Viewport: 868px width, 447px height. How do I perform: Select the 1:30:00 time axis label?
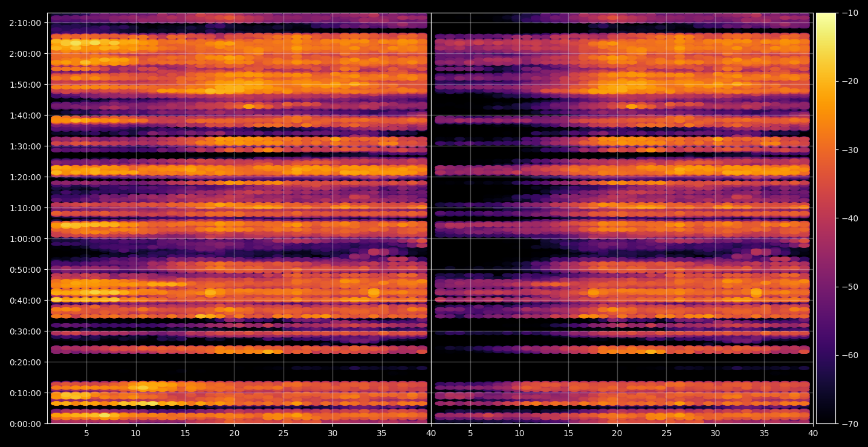click(x=25, y=146)
